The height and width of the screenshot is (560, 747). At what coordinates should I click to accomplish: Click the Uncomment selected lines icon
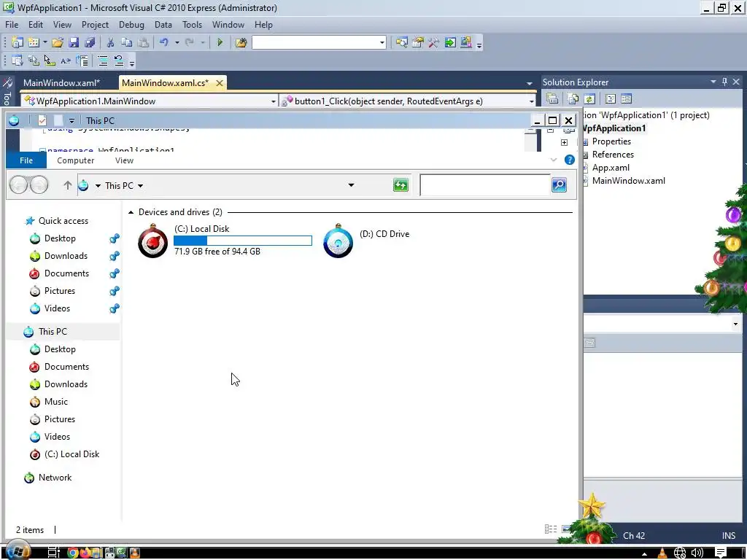point(119,61)
